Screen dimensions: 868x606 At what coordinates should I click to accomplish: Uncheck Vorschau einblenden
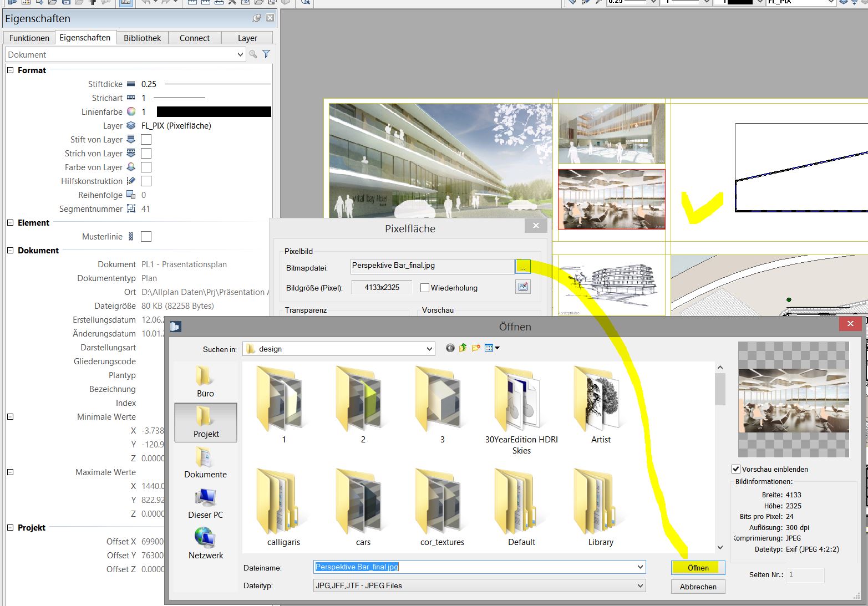736,469
